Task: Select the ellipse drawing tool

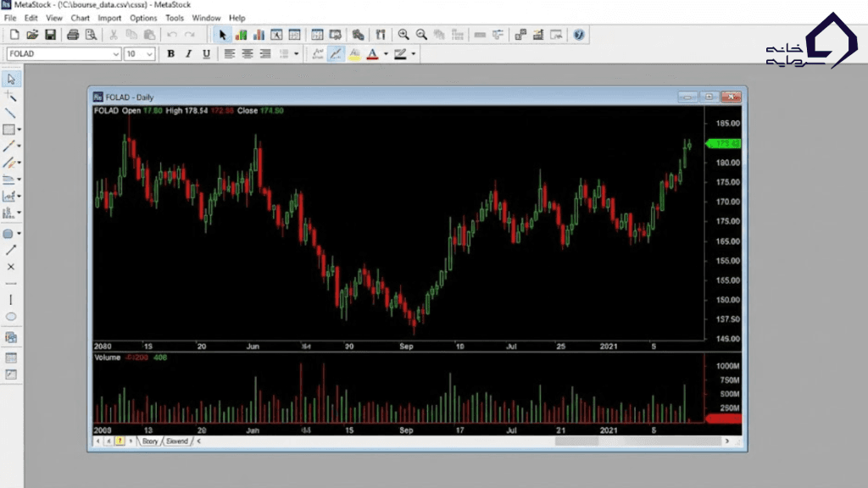Action: (11, 317)
